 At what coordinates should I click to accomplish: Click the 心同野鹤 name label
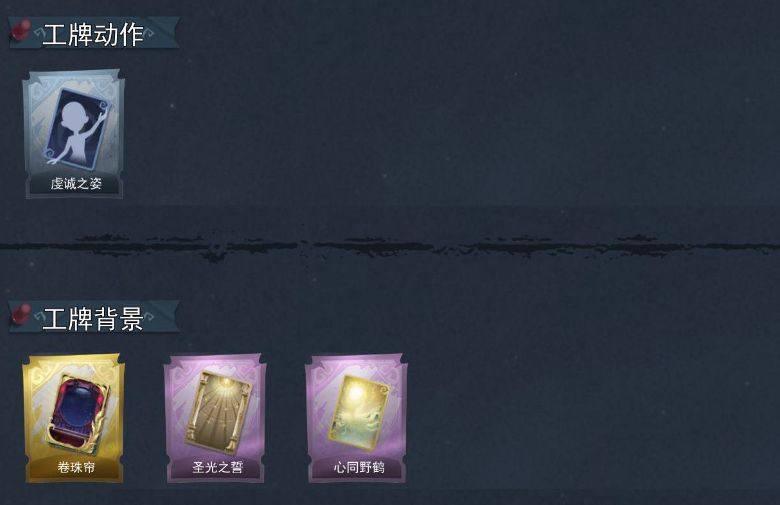[x=359, y=467]
